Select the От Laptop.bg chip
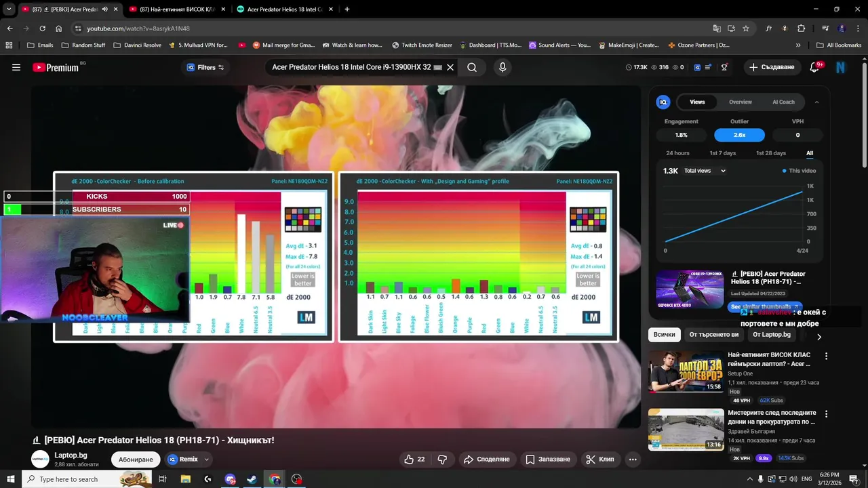868x488 pixels. (x=772, y=335)
